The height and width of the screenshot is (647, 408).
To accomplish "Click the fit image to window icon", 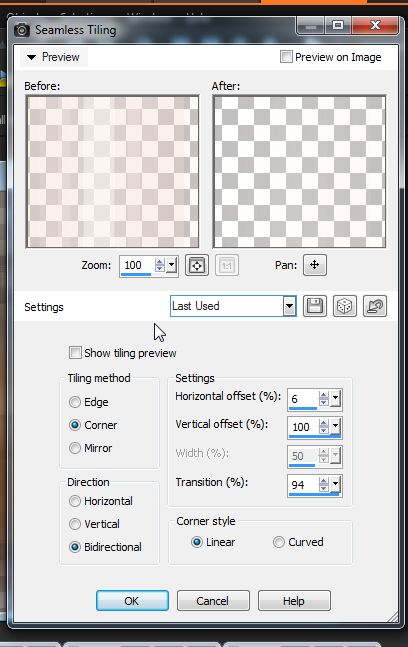I will tap(197, 265).
